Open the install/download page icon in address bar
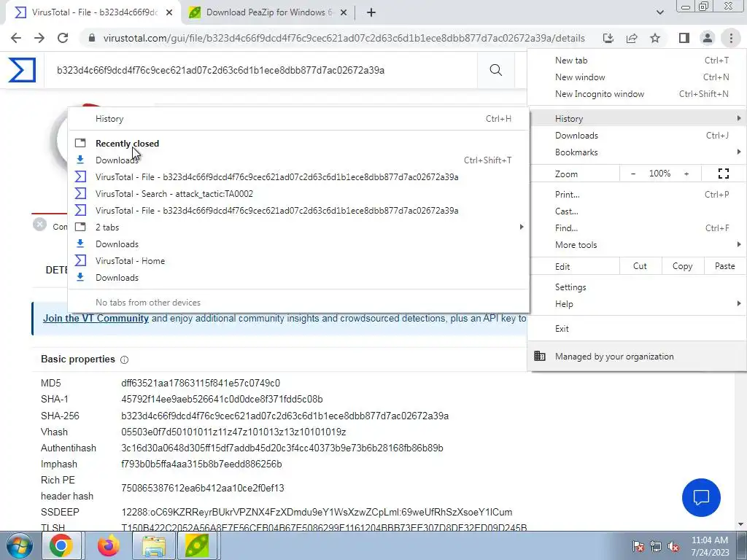Screen dimensions: 747x560 coord(608,38)
